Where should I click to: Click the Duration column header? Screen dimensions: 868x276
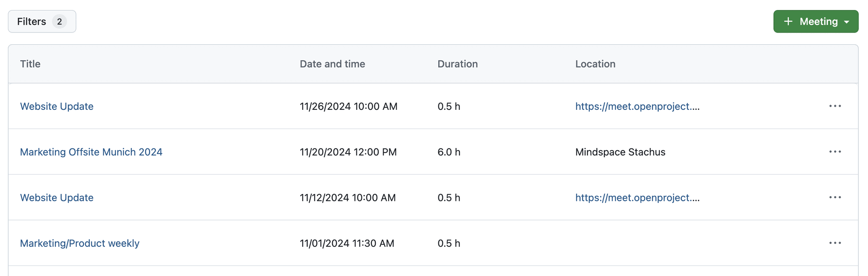457,64
